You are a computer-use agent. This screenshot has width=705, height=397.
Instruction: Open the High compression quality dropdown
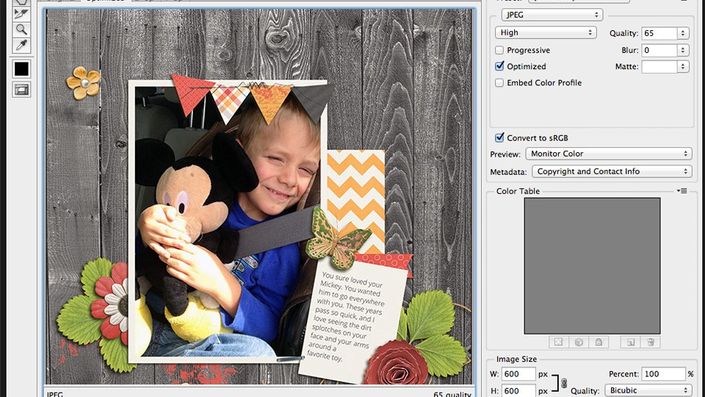546,32
